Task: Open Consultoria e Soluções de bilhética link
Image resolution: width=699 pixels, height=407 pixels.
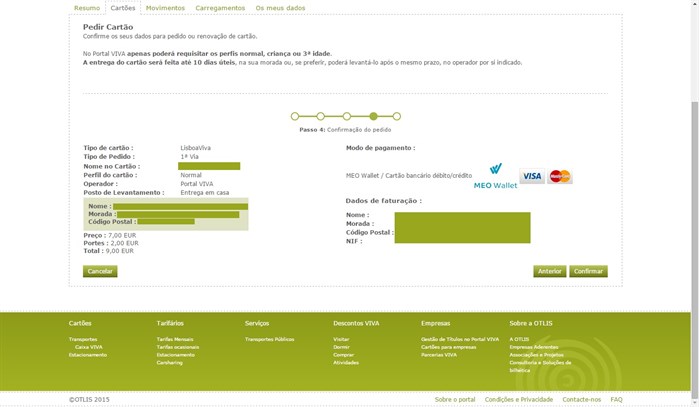Action: 540,366
